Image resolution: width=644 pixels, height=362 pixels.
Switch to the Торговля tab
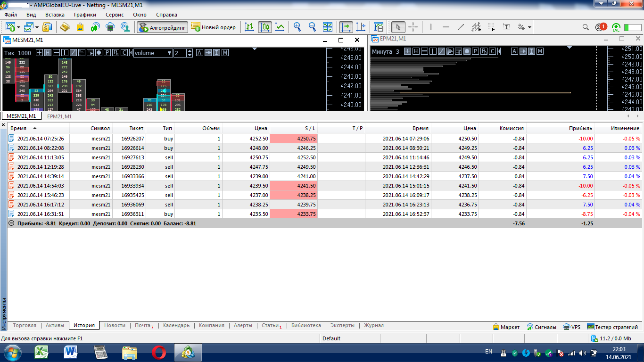[25, 326]
